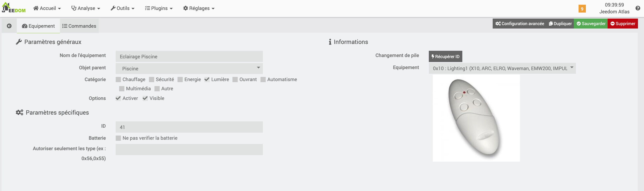Open the Analyse menu

coord(86,8)
